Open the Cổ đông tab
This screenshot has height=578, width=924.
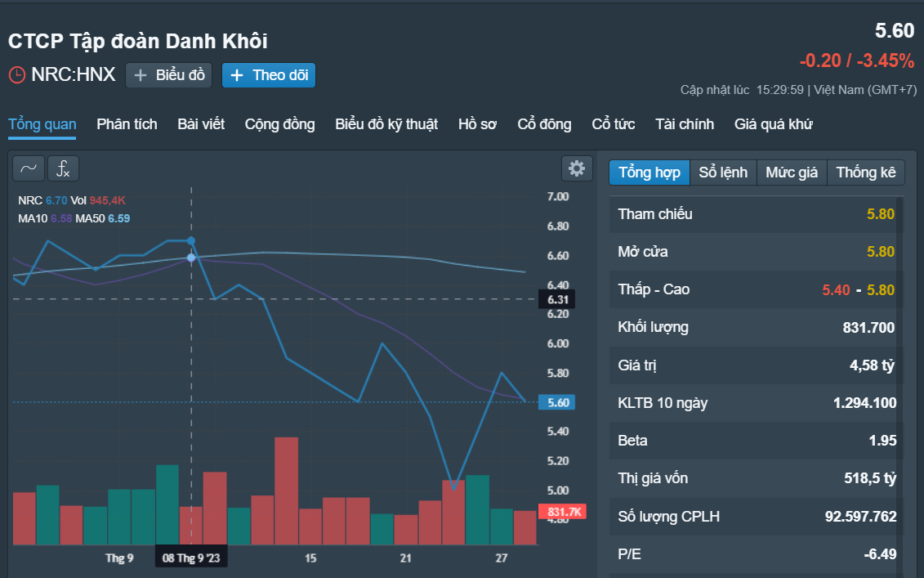coord(544,124)
